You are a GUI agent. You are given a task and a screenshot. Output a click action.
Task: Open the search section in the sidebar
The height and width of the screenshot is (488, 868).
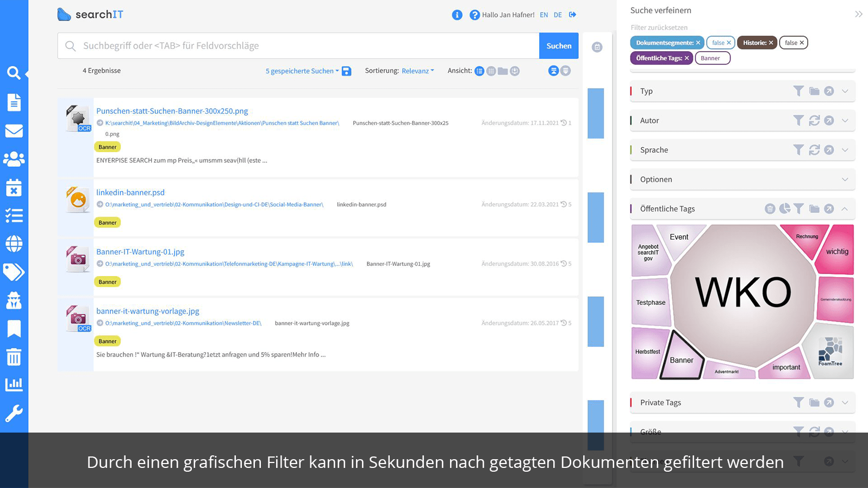[x=14, y=73]
